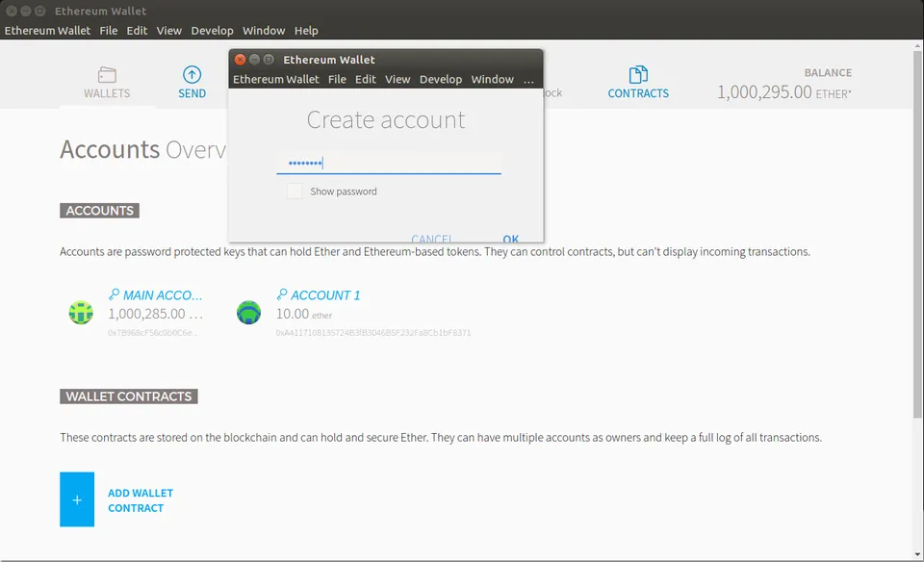
Task: Open the MAIN ACCO... account link
Action: 163,295
